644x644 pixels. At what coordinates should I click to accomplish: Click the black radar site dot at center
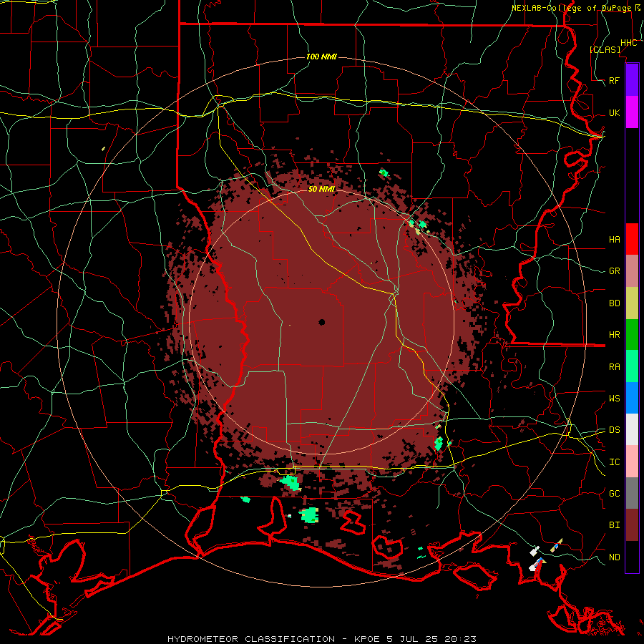coord(321,323)
